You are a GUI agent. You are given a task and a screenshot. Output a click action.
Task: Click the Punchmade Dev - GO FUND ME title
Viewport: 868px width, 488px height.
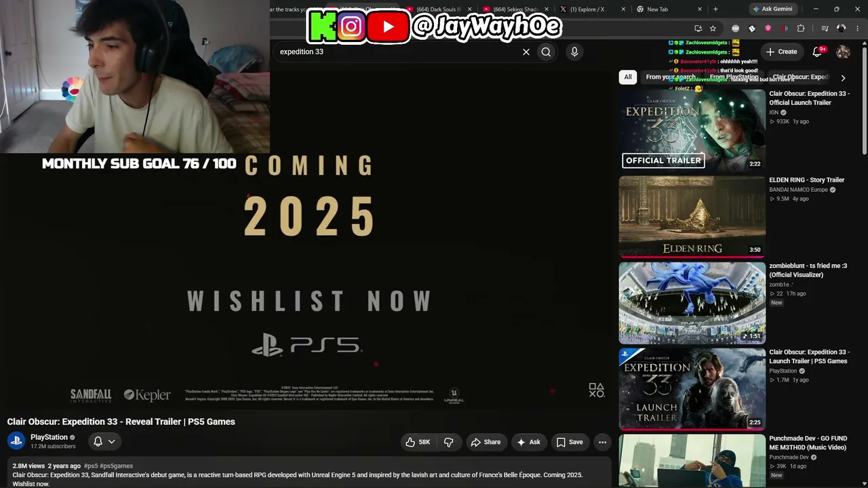coord(808,443)
